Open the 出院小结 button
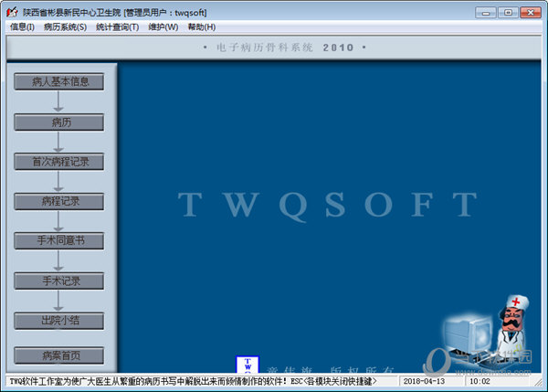The image size is (548, 392). point(59,321)
